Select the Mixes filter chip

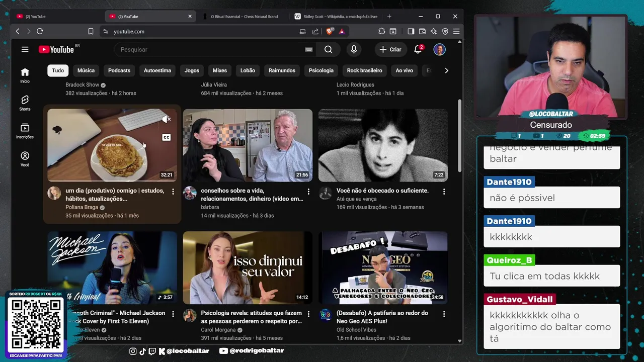[x=220, y=70]
